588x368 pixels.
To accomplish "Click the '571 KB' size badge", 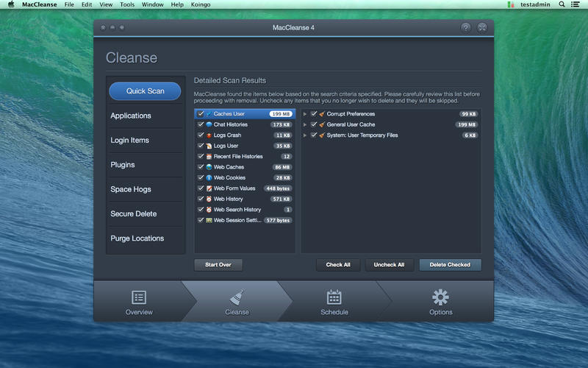I will coord(282,199).
